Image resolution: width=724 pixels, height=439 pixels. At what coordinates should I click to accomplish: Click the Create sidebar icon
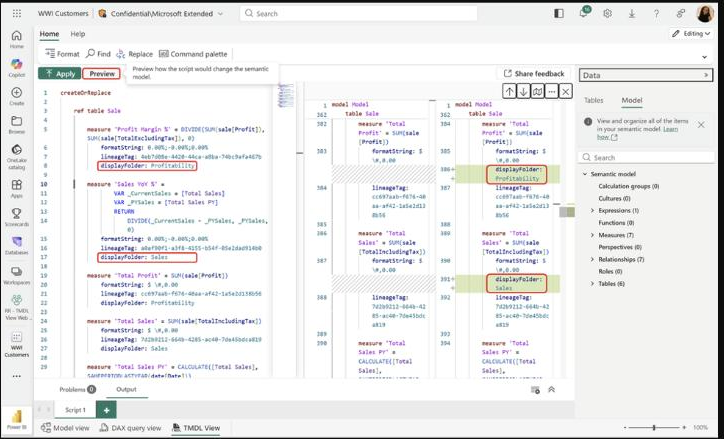(x=17, y=96)
